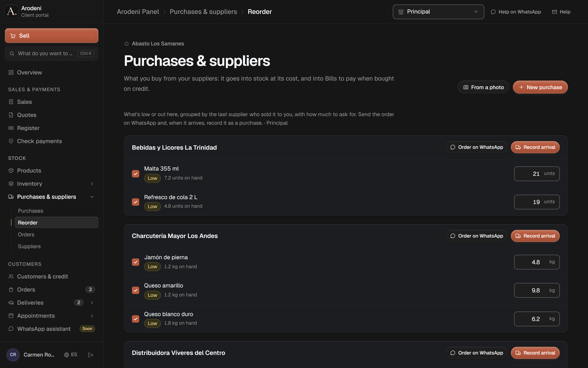Uncheck Malta 355 ml checkbox
This screenshot has width=588, height=368.
point(136,174)
